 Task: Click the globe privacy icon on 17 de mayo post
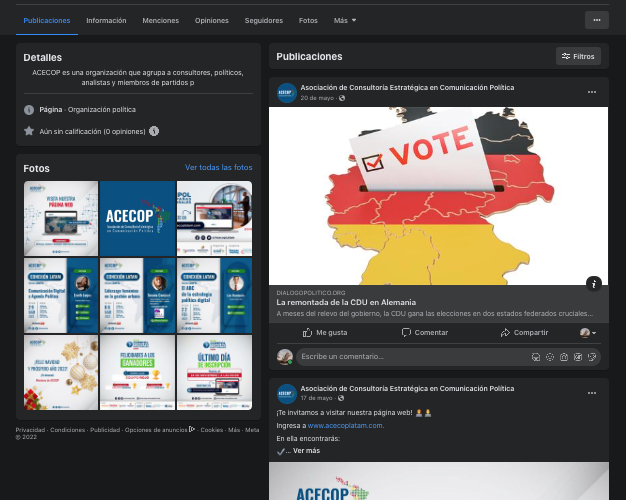341,398
